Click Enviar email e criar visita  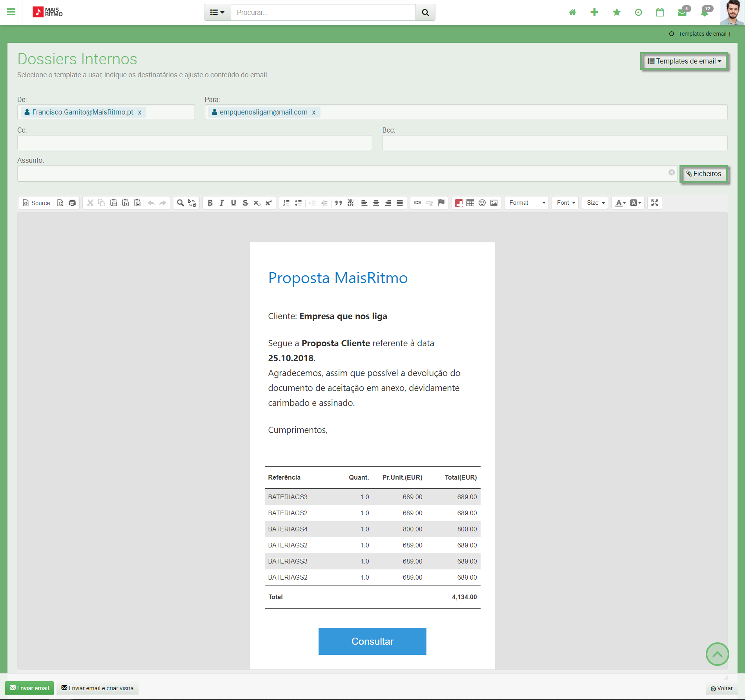(x=97, y=688)
